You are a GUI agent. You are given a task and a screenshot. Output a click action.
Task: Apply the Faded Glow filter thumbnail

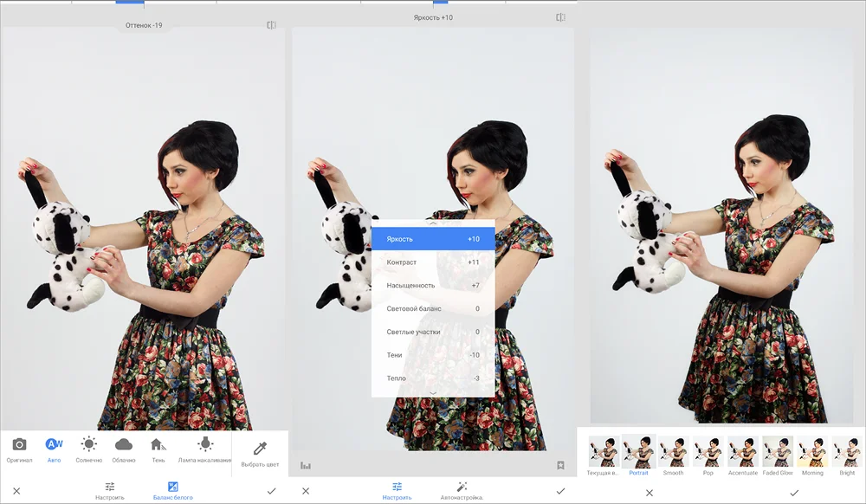point(777,455)
